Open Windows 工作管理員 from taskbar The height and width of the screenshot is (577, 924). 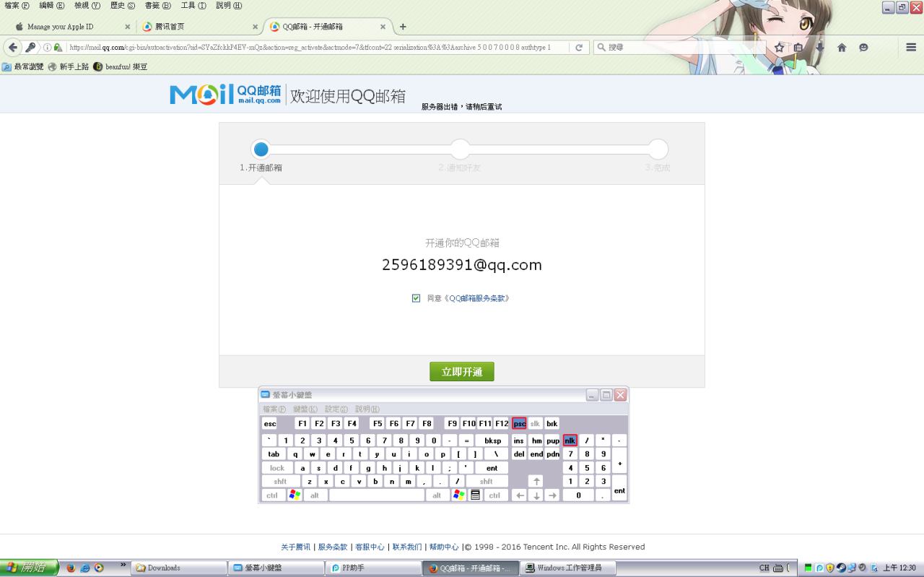coord(568,568)
